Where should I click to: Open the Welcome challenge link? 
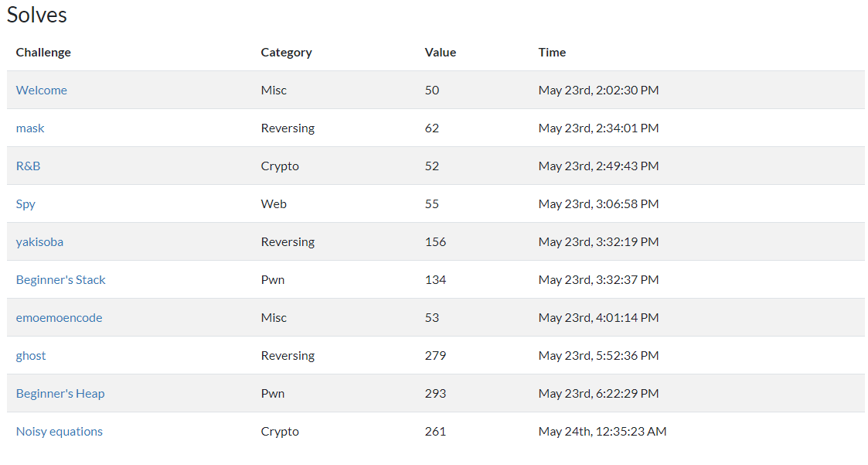click(x=42, y=90)
